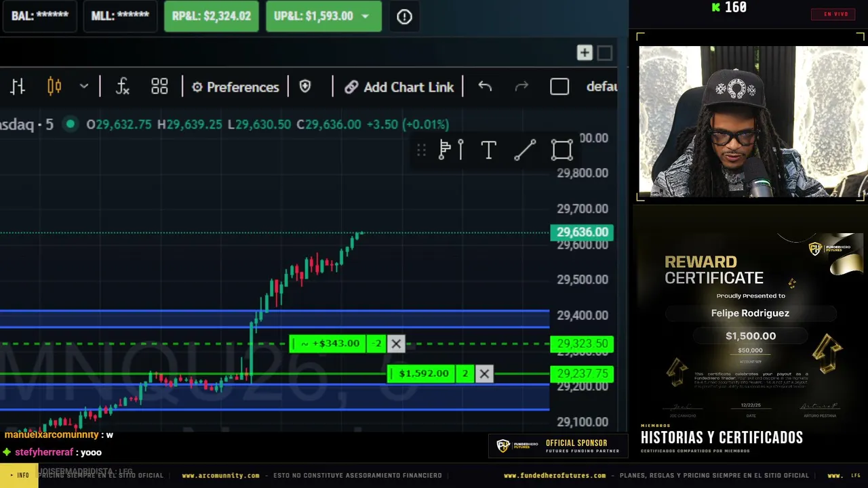Click the open value O29,632.75
The height and width of the screenshot is (488, 868).
click(119, 124)
